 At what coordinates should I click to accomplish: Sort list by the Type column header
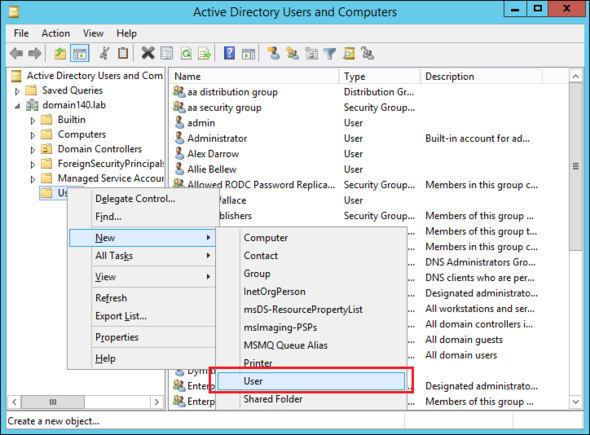click(x=379, y=76)
